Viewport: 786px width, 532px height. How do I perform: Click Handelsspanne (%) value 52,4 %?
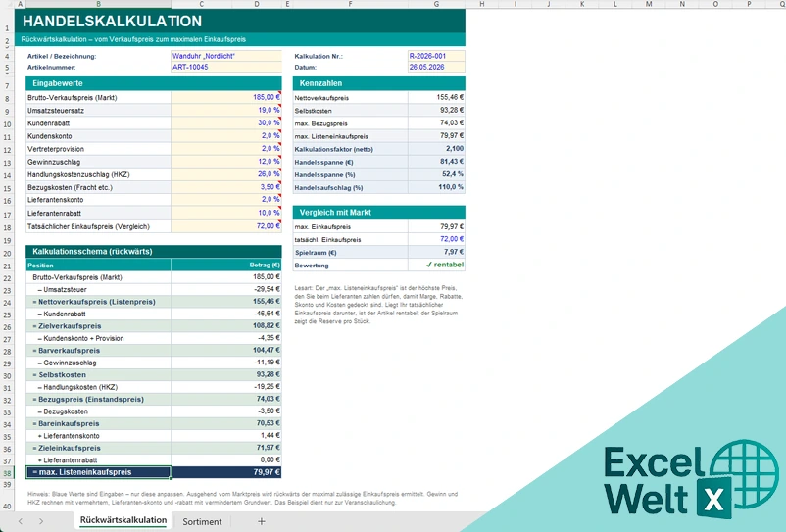click(x=436, y=174)
